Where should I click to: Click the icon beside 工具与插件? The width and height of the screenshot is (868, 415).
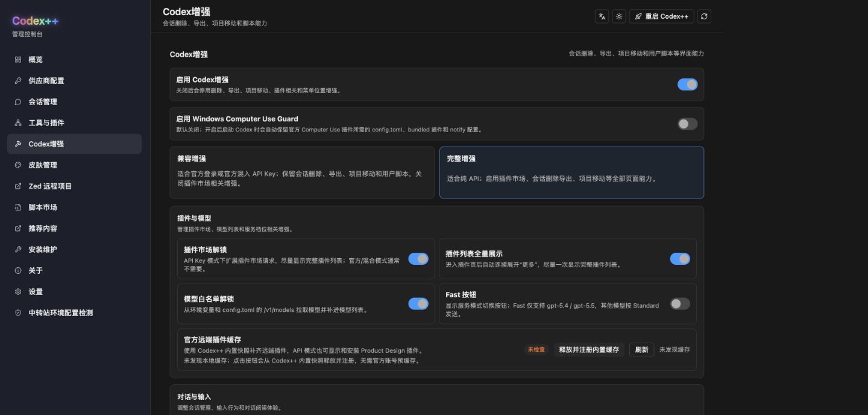(18, 123)
